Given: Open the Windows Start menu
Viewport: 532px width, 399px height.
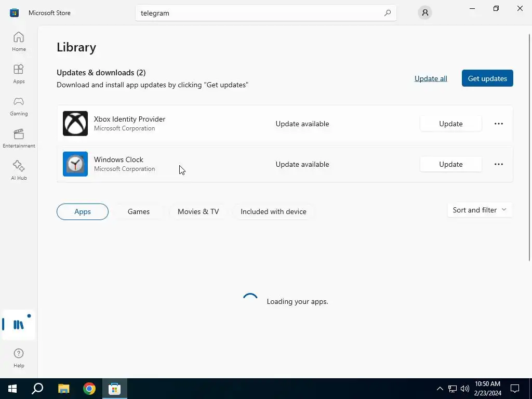Looking at the screenshot, I should tap(12, 389).
